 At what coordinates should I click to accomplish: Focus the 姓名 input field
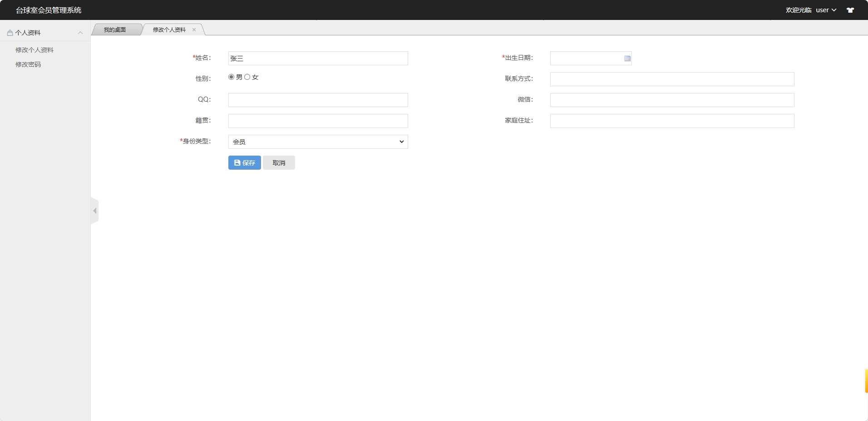tap(318, 59)
